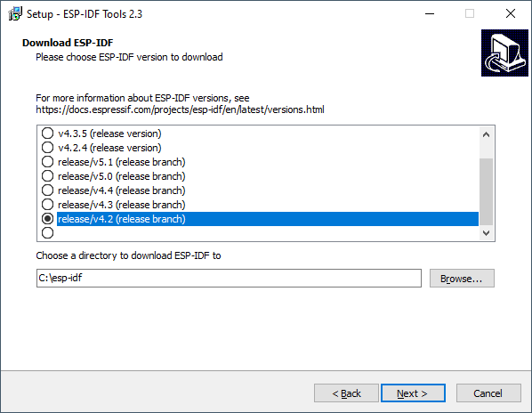Open the Browse... directory chooser
Image resolution: width=532 pixels, height=413 pixels.
pyautogui.click(x=462, y=279)
